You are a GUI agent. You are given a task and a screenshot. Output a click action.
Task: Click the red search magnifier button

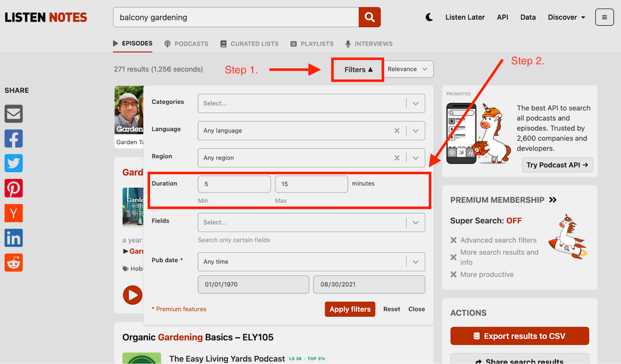coord(369,17)
